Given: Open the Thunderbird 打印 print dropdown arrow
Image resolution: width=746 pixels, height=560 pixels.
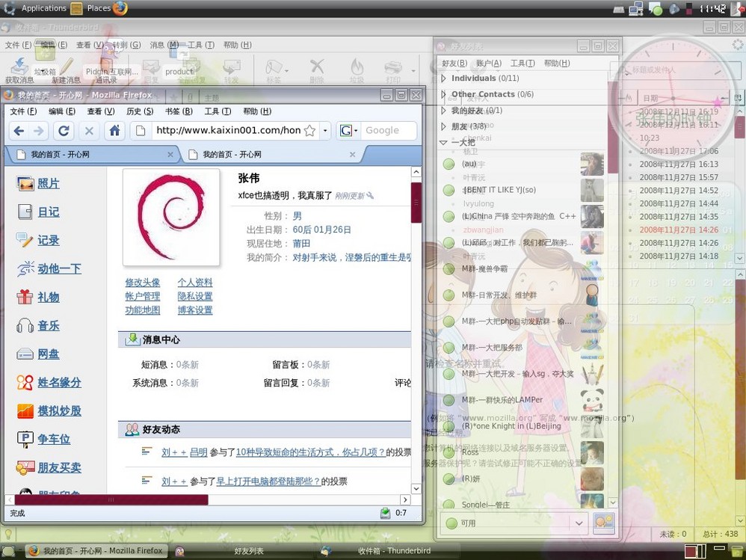Looking at the screenshot, I should coord(413,70).
